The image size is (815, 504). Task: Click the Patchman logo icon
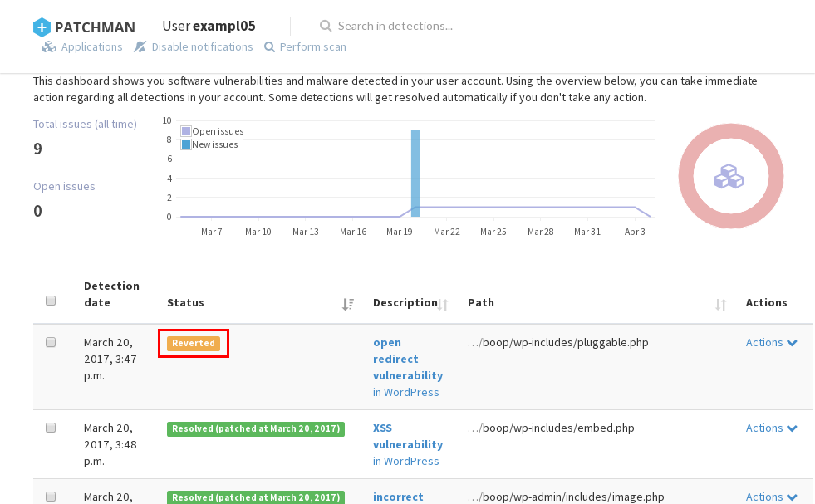[42, 27]
